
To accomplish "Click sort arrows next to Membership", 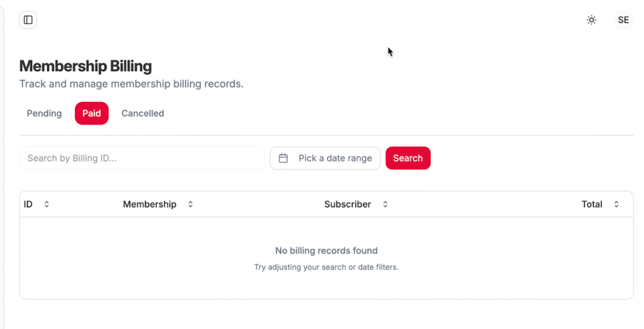I will point(191,204).
